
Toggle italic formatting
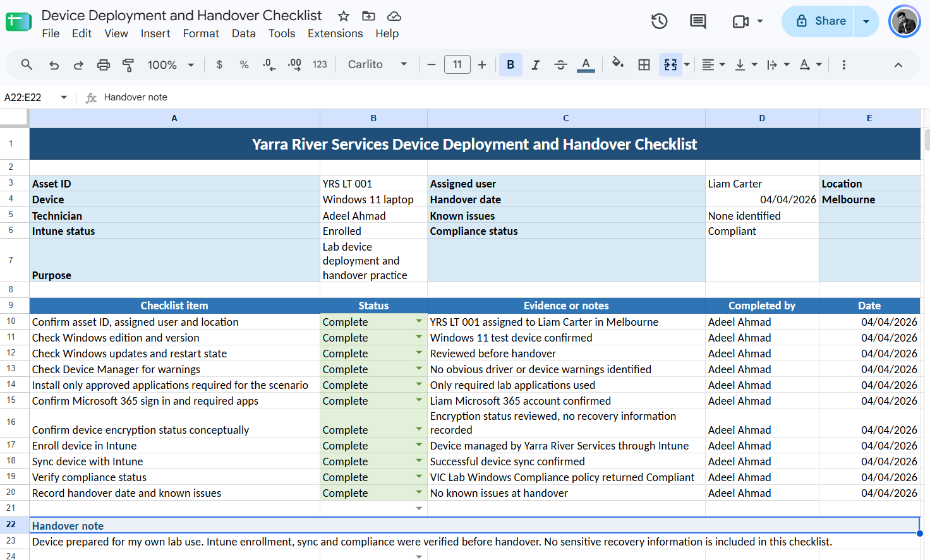(x=535, y=64)
